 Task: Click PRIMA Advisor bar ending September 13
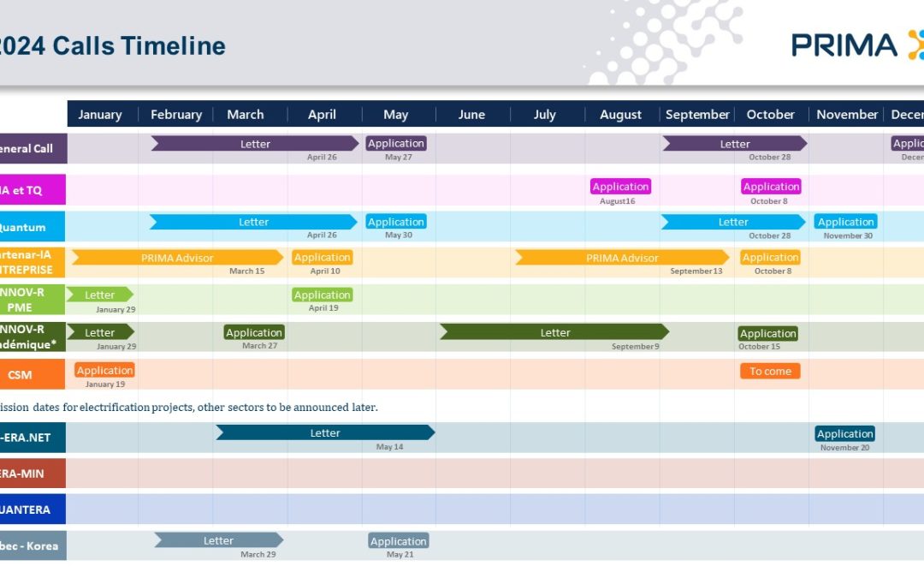(x=622, y=257)
